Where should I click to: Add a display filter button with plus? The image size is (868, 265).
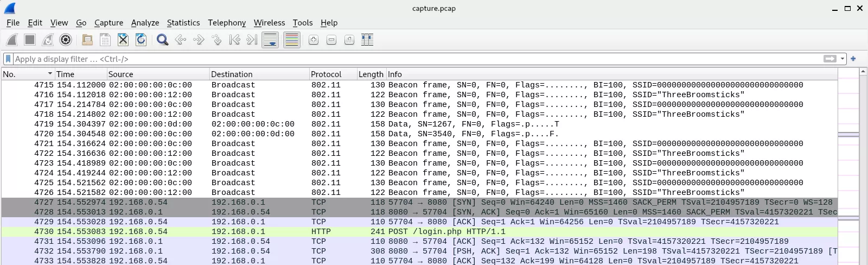tap(853, 59)
